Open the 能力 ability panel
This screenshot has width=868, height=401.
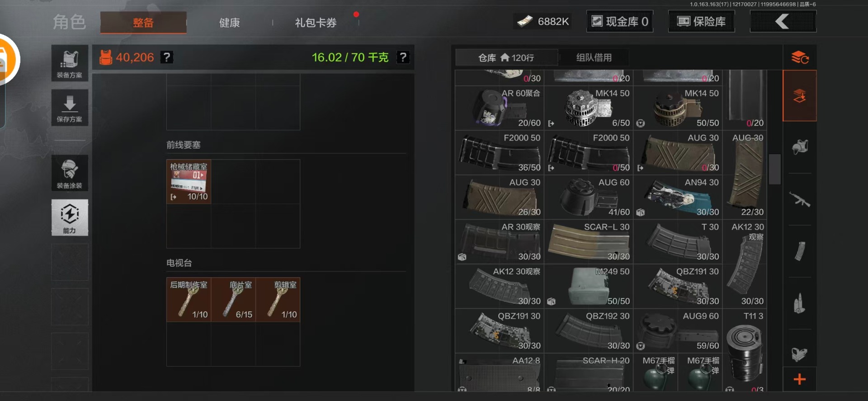pos(70,217)
